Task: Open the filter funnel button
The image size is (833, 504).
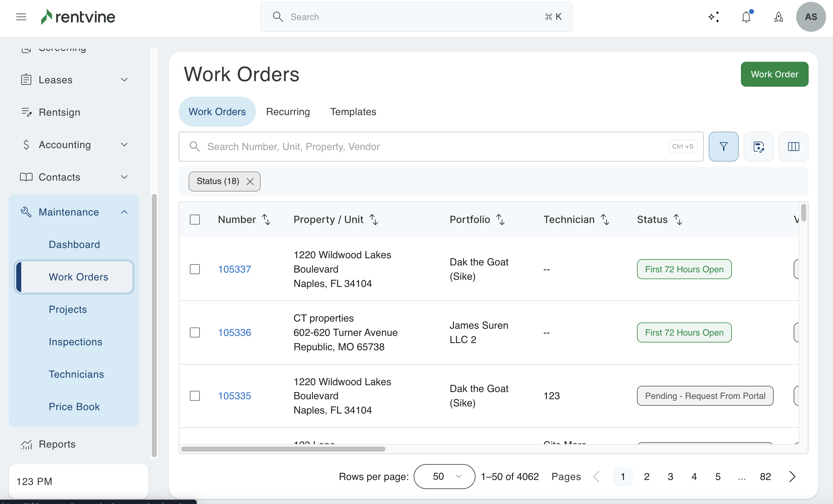Action: pos(723,147)
